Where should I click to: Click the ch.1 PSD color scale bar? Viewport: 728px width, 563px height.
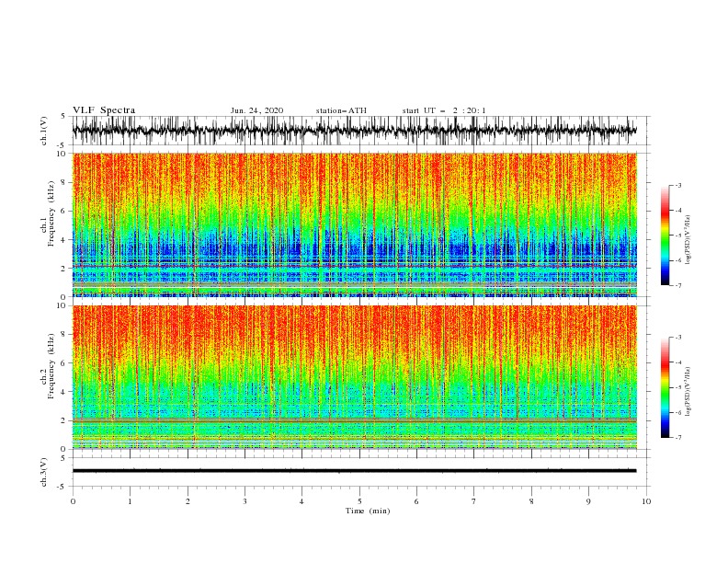point(665,236)
